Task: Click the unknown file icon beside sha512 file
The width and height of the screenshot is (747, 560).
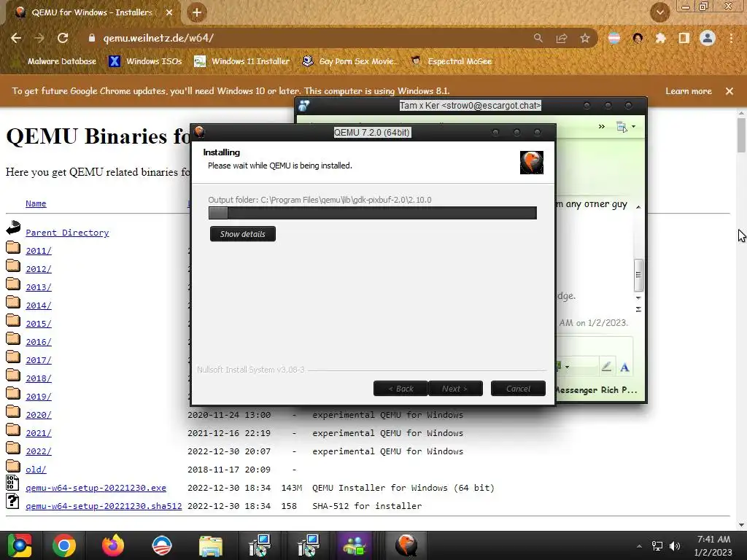Action: tap(12, 501)
